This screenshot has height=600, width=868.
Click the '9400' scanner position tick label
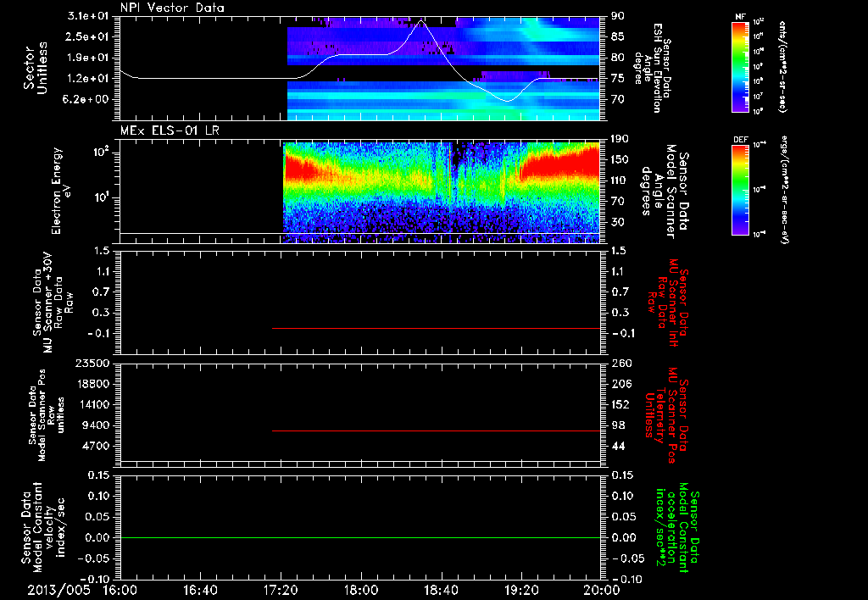tap(97, 425)
